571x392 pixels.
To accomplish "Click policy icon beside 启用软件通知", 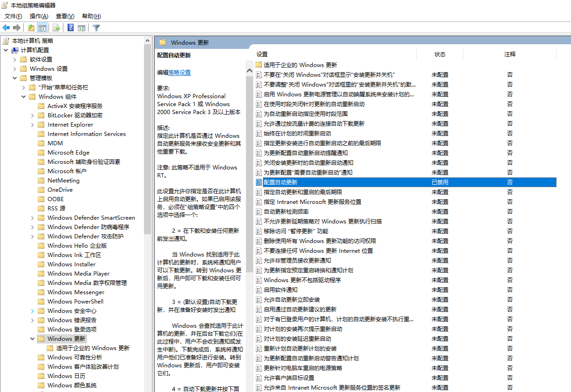I will 259,290.
